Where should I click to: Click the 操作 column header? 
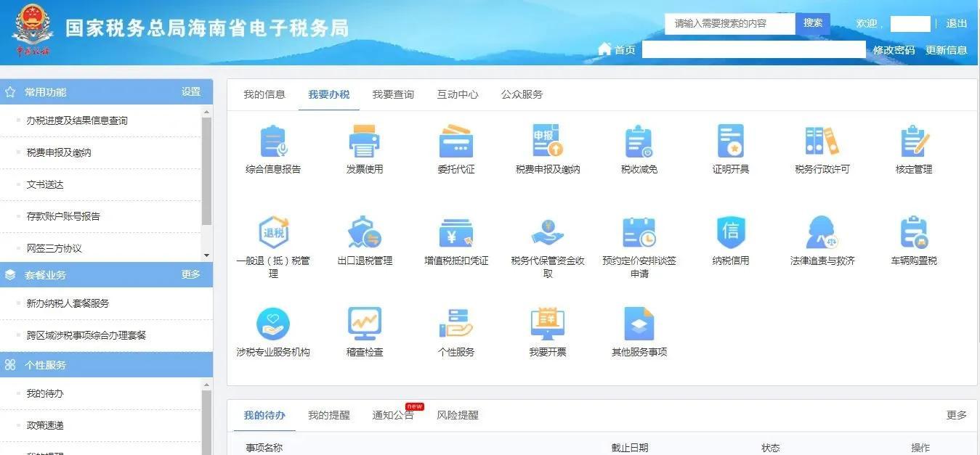920,448
